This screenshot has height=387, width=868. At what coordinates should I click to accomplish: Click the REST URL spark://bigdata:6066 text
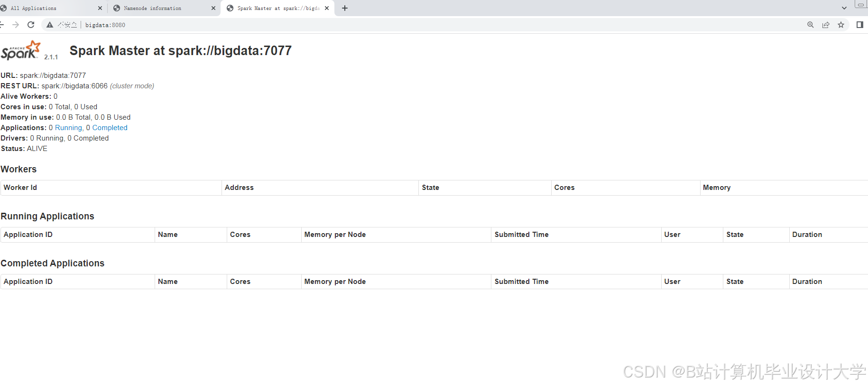click(x=74, y=86)
